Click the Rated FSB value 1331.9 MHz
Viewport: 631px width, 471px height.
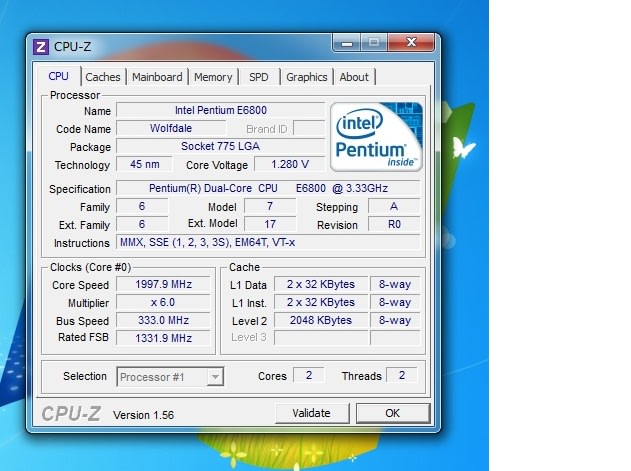pos(163,338)
